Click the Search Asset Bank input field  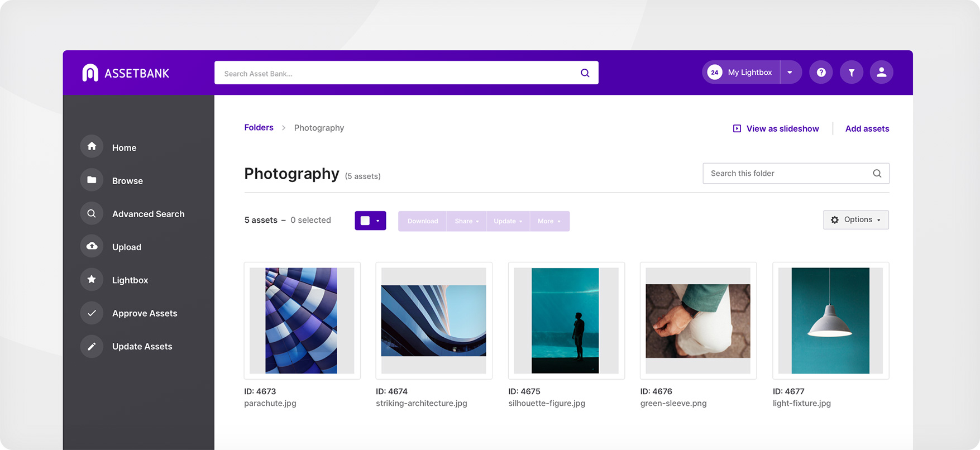(x=406, y=73)
